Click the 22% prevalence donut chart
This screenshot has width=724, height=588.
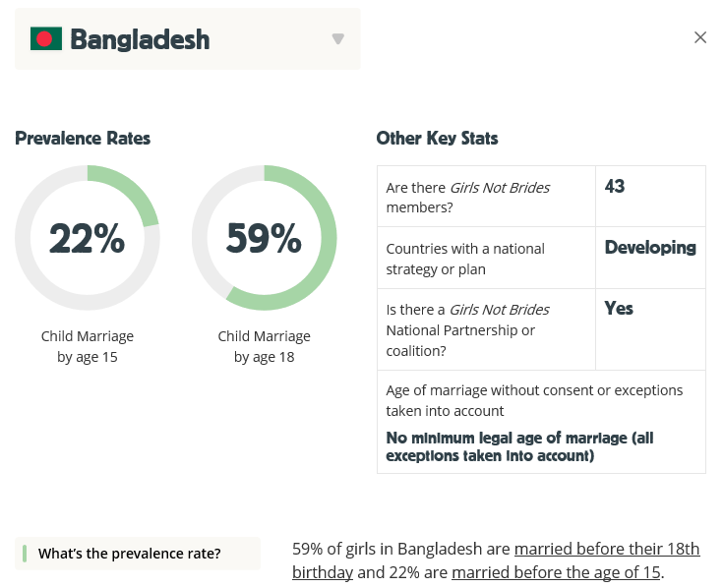tap(88, 238)
